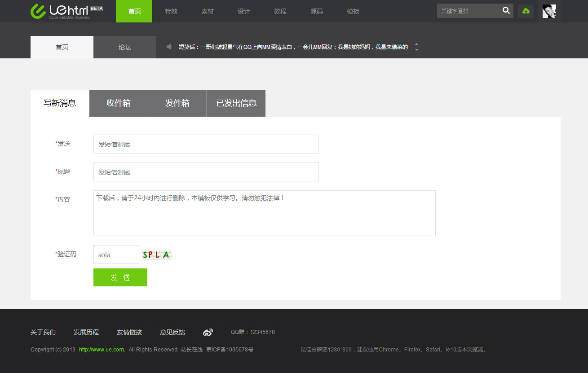The width and height of the screenshot is (588, 373).
Task: Click the Weibo icon in footer
Action: click(208, 332)
